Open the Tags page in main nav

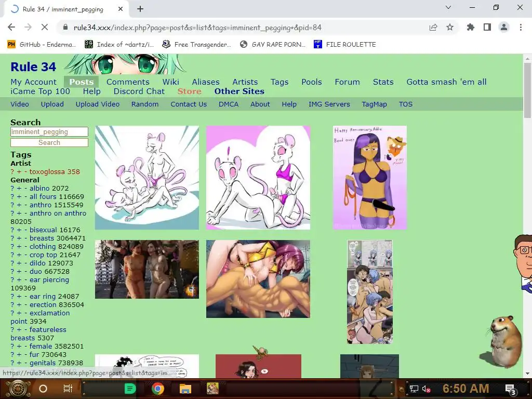pyautogui.click(x=280, y=82)
